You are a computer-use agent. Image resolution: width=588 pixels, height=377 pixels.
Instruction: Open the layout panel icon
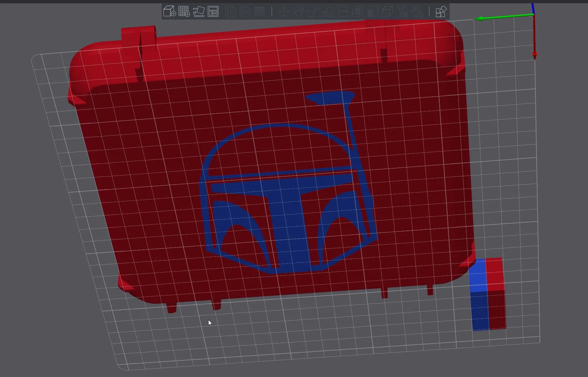pyautogui.click(x=214, y=11)
